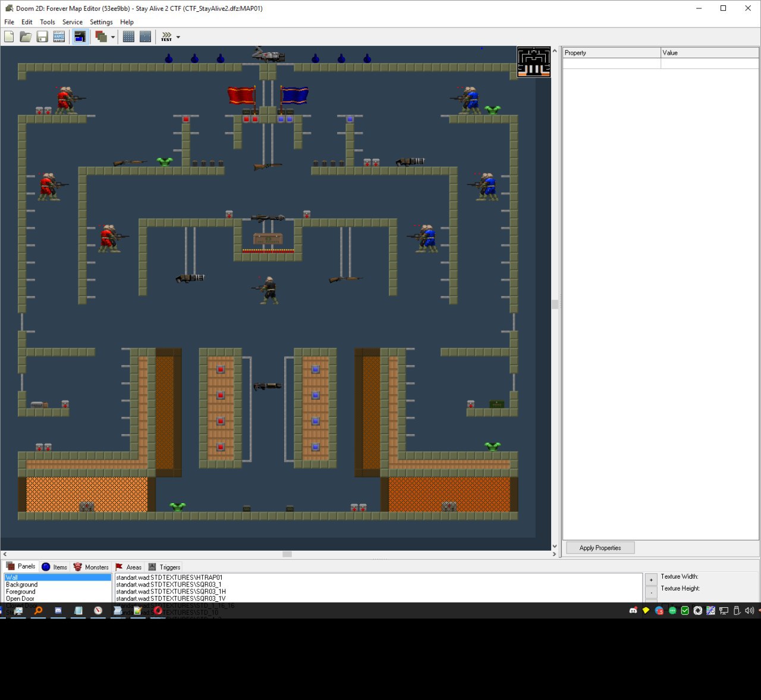Switch to the Areas tab
The width and height of the screenshot is (761, 700).
click(x=128, y=567)
